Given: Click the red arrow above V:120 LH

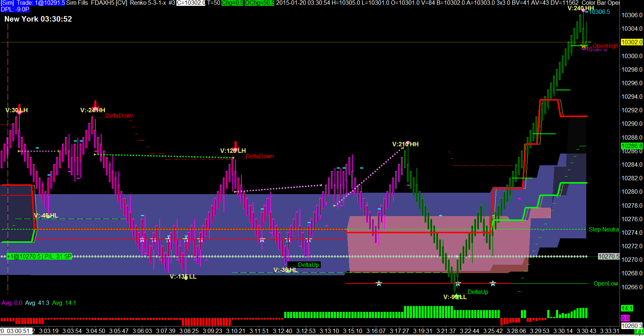Looking at the screenshot, I should (236, 146).
